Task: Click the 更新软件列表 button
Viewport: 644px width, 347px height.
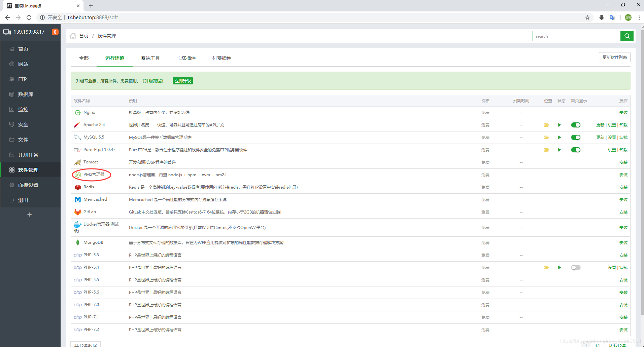Action: pyautogui.click(x=615, y=57)
